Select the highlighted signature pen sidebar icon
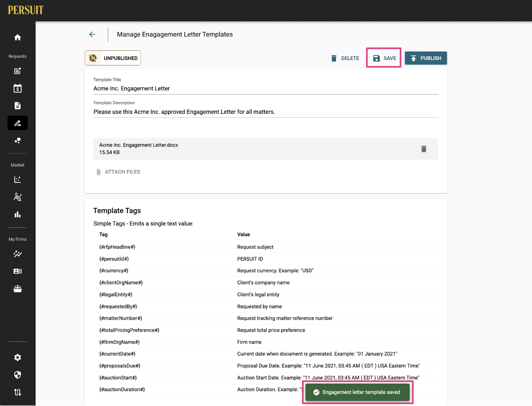Viewport: 532px width, 406px height. [x=17, y=123]
